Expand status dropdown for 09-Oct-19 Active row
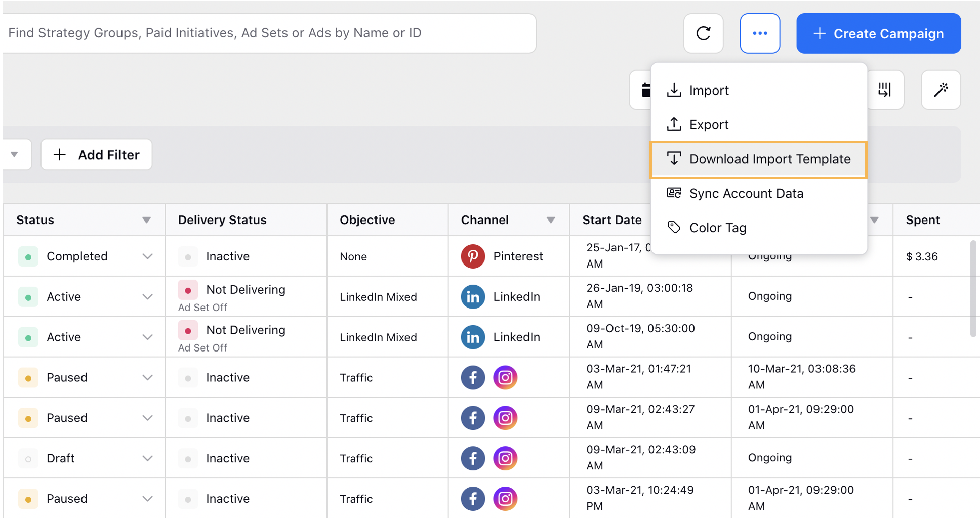The height and width of the screenshot is (527, 980). click(147, 337)
